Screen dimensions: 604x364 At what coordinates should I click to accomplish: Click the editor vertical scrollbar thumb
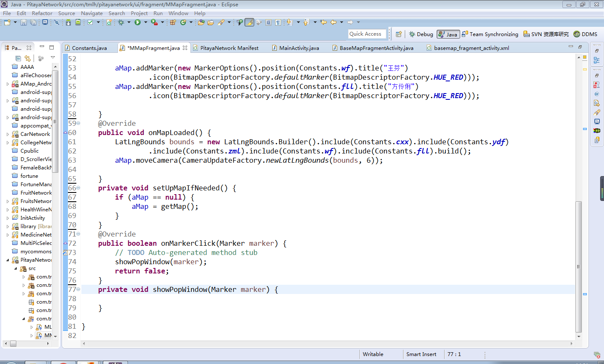(x=579, y=267)
